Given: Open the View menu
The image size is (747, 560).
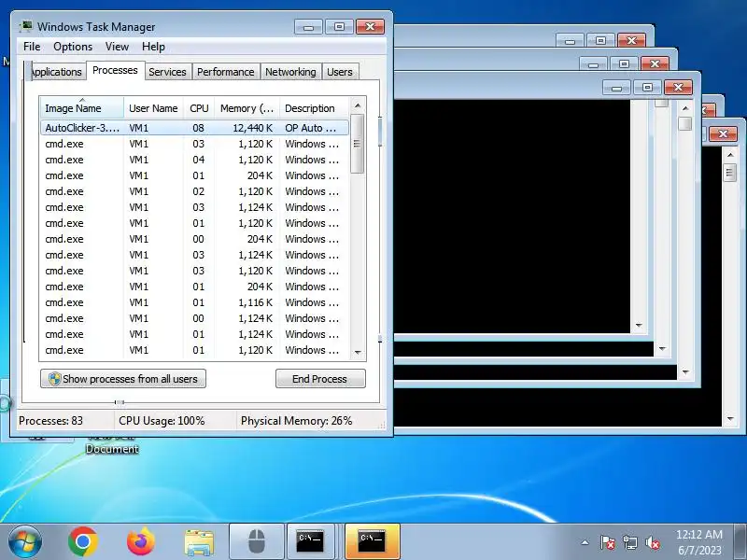Looking at the screenshot, I should [x=117, y=47].
